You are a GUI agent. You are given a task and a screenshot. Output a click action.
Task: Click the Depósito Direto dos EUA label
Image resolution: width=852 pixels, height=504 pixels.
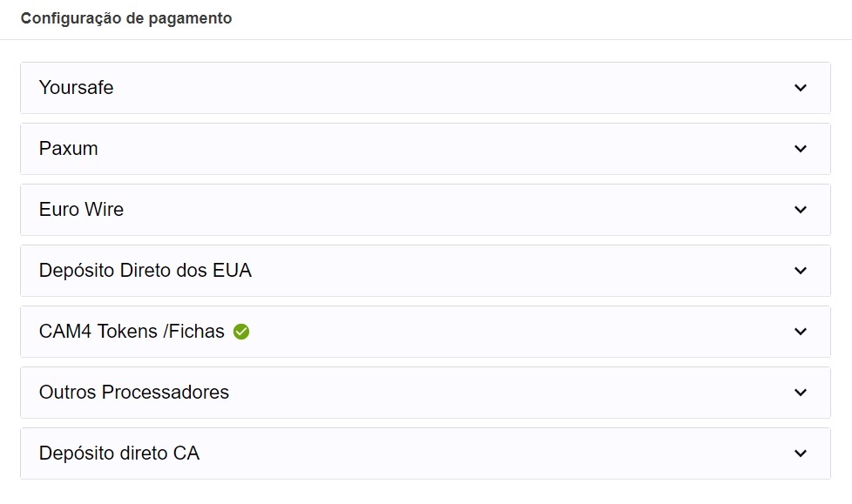tap(145, 271)
